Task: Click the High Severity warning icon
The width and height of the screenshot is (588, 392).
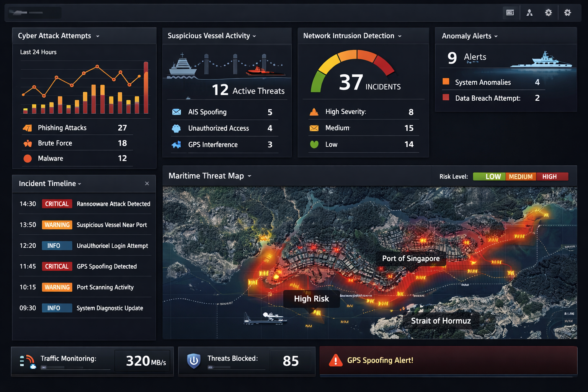Action: click(314, 112)
